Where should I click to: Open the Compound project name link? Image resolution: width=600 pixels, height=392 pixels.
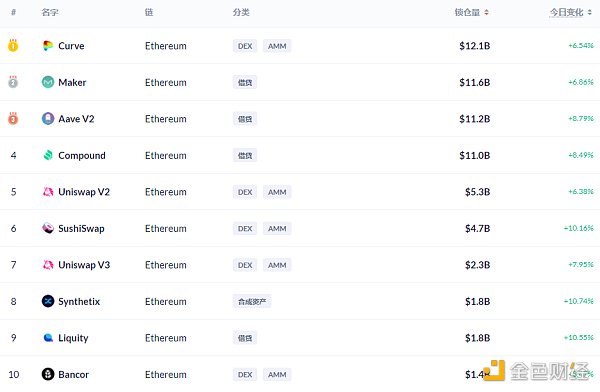(x=82, y=155)
